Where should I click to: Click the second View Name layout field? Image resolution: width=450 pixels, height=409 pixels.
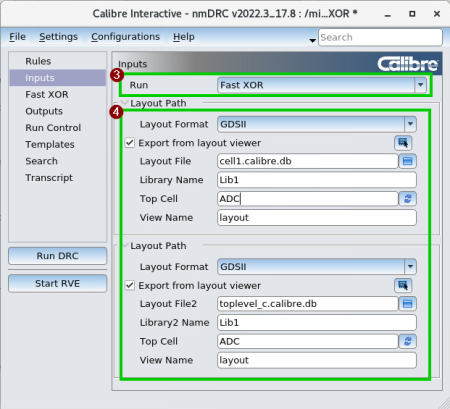[x=317, y=360]
